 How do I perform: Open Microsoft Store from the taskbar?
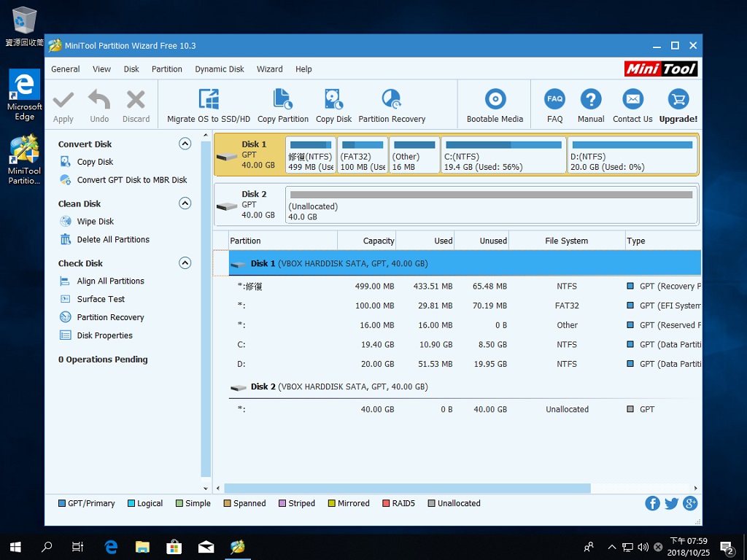[174, 547]
